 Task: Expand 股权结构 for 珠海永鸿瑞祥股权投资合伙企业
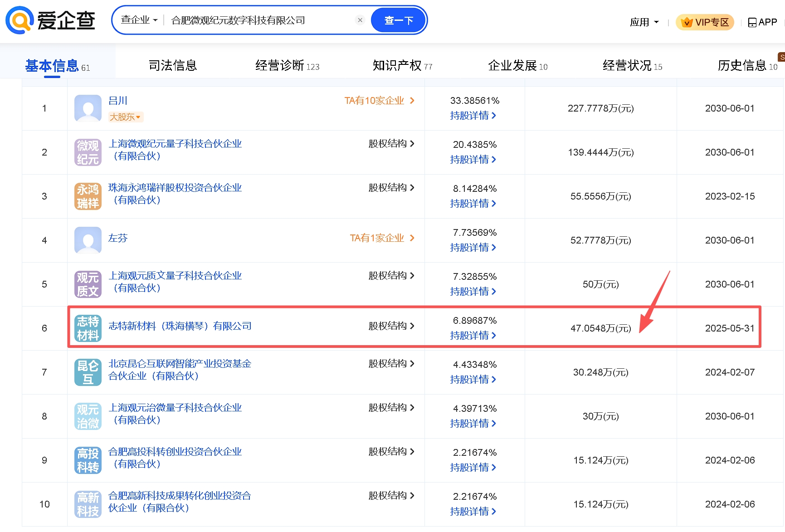pos(391,187)
